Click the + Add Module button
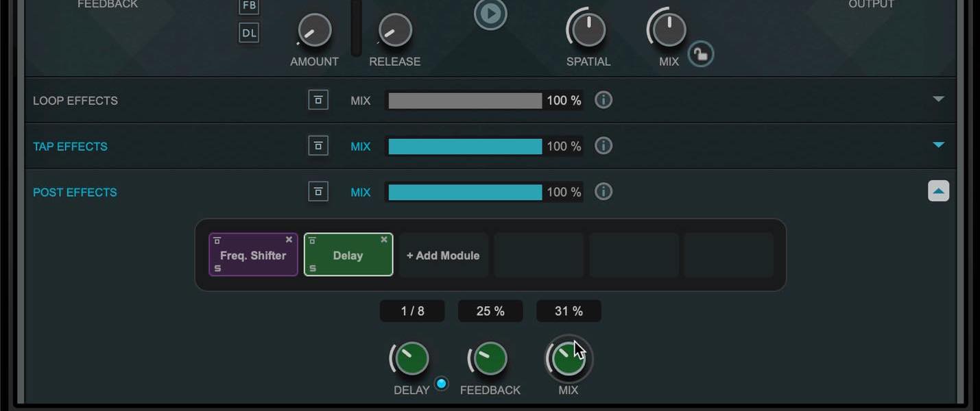 [443, 256]
